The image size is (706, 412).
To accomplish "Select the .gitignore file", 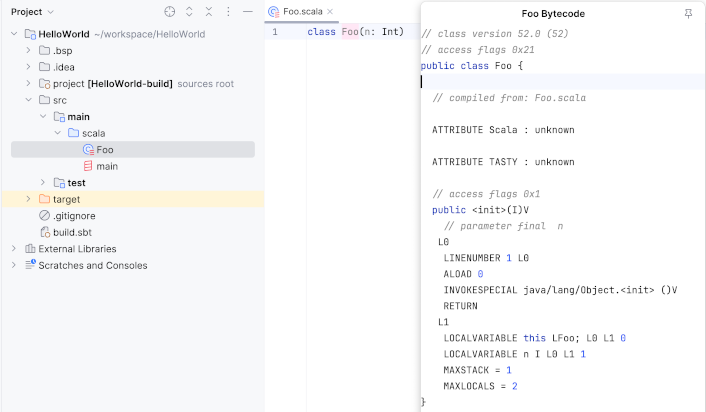I will (73, 216).
